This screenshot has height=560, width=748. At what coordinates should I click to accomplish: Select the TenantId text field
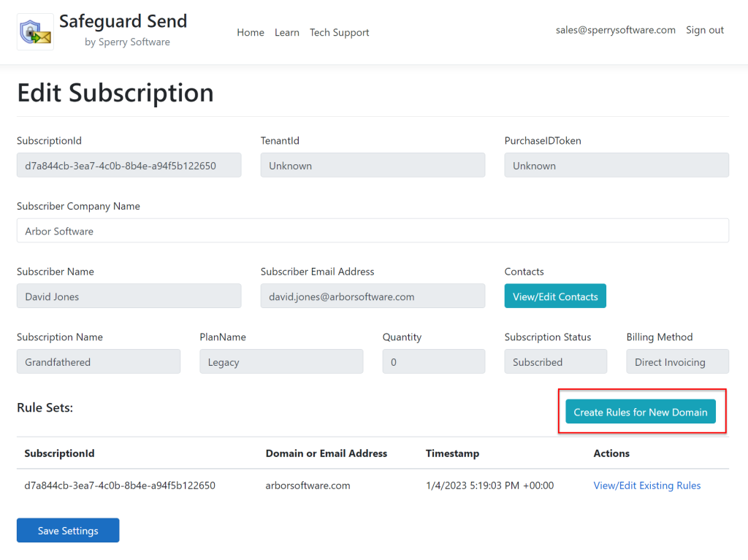(373, 165)
